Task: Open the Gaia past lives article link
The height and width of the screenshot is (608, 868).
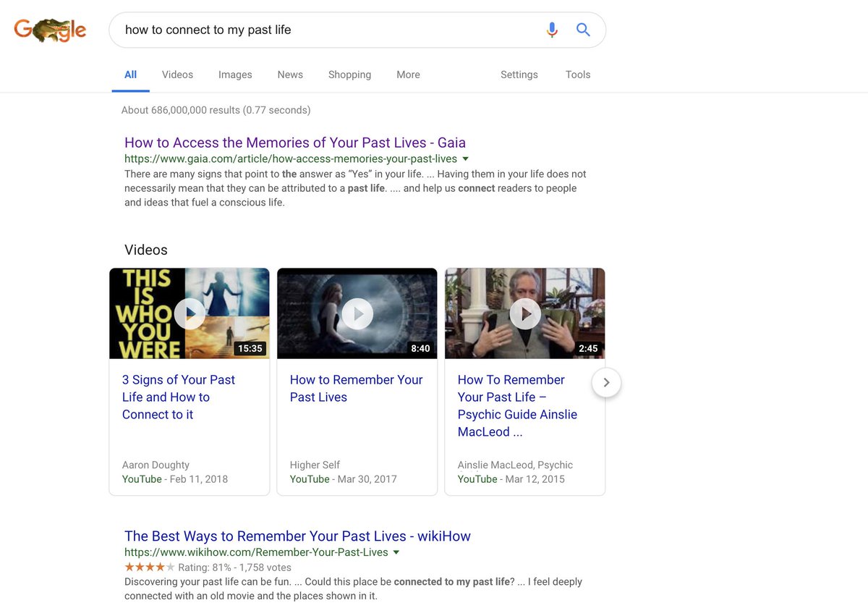Action: (x=295, y=143)
